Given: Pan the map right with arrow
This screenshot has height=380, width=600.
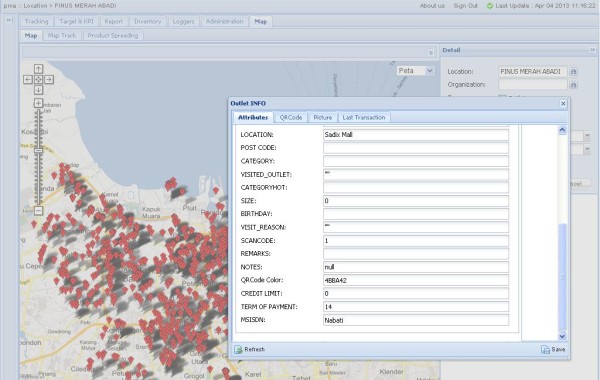Looking at the screenshot, I should (x=49, y=79).
